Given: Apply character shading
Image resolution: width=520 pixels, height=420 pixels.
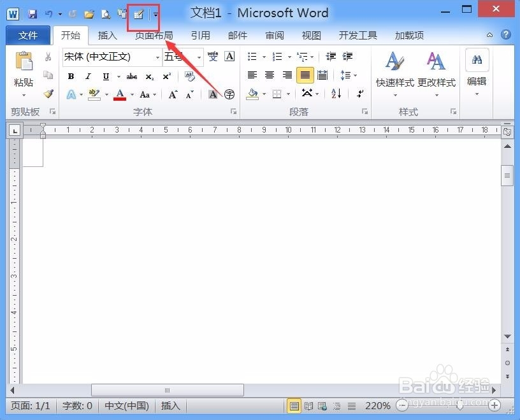Looking at the screenshot, I should (213, 94).
